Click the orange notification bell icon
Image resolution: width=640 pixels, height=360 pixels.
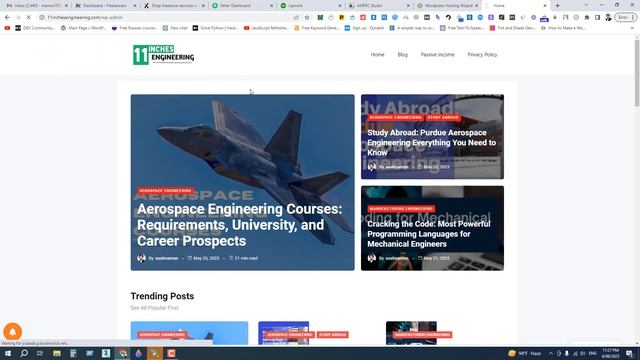[13, 331]
